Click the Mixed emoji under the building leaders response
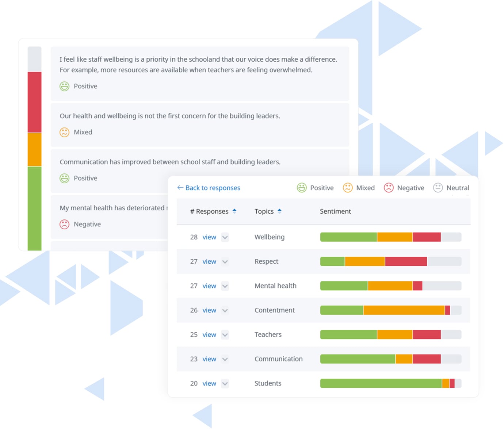504x429 pixels. [64, 132]
